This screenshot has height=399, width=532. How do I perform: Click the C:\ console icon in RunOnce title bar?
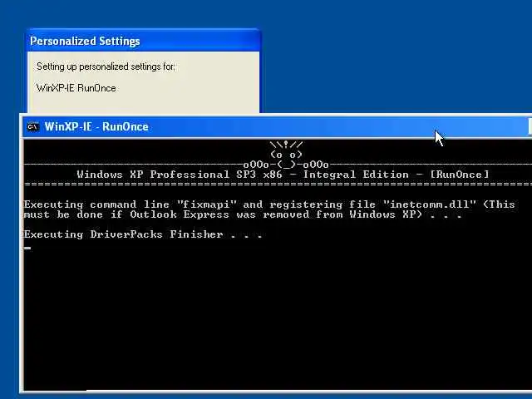click(33, 127)
